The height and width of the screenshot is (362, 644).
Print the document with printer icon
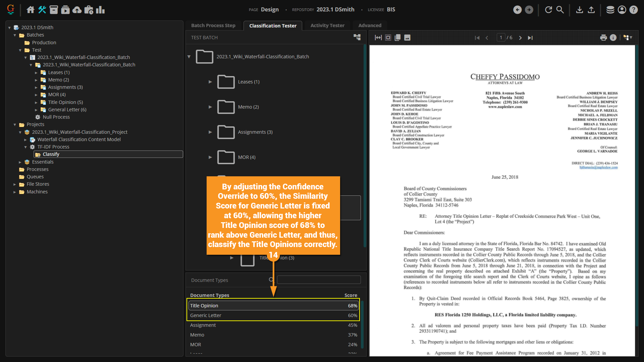pyautogui.click(x=603, y=38)
